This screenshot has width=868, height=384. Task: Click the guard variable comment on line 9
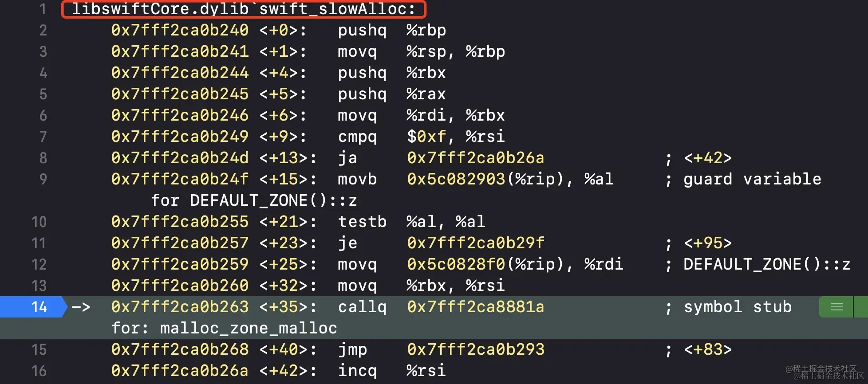pos(752,179)
